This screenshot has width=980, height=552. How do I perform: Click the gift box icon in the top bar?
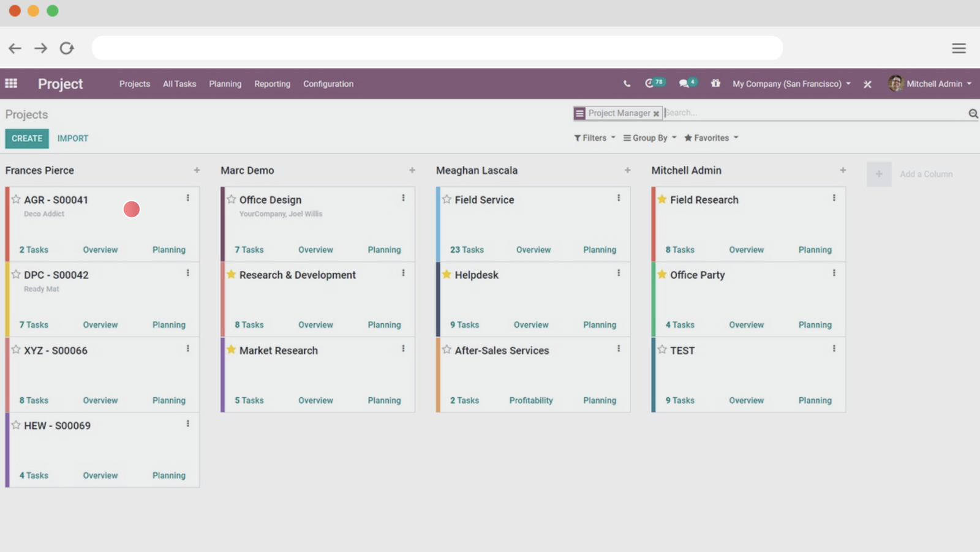point(715,83)
